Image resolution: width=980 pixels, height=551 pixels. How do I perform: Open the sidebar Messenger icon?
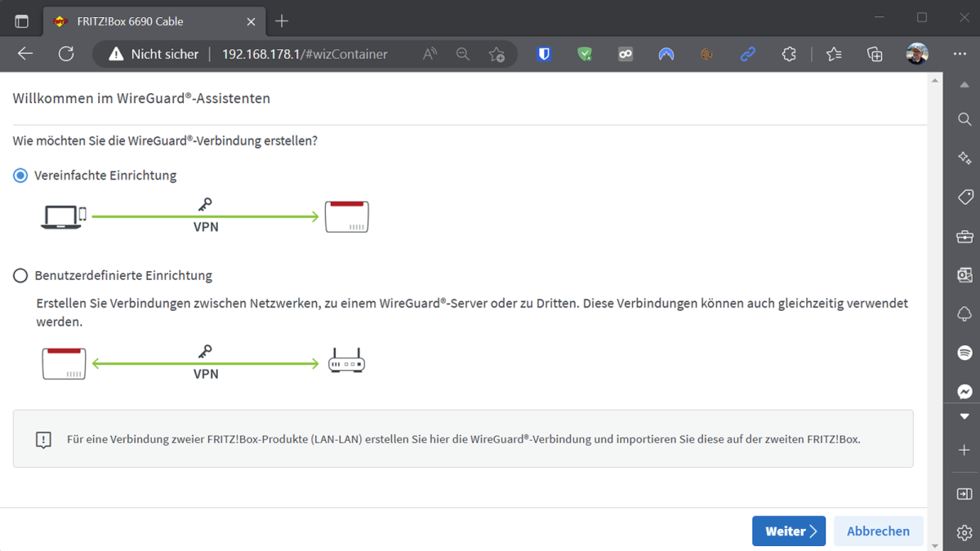point(964,392)
